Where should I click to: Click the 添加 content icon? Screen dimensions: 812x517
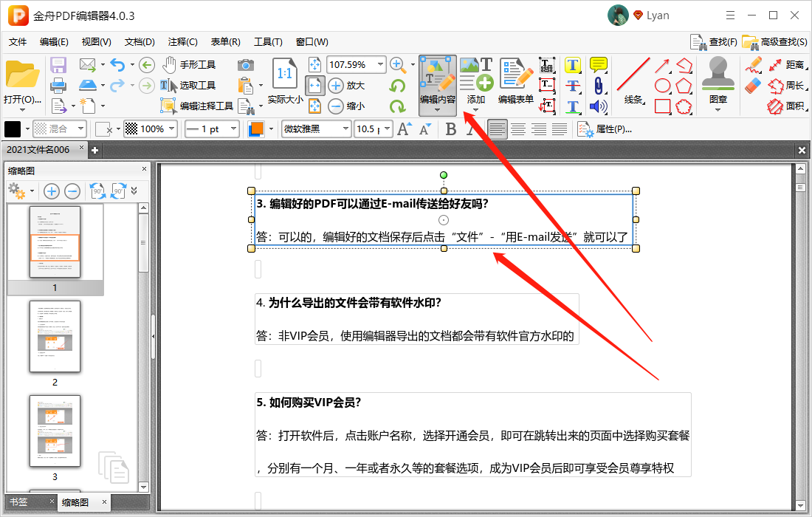[476, 74]
